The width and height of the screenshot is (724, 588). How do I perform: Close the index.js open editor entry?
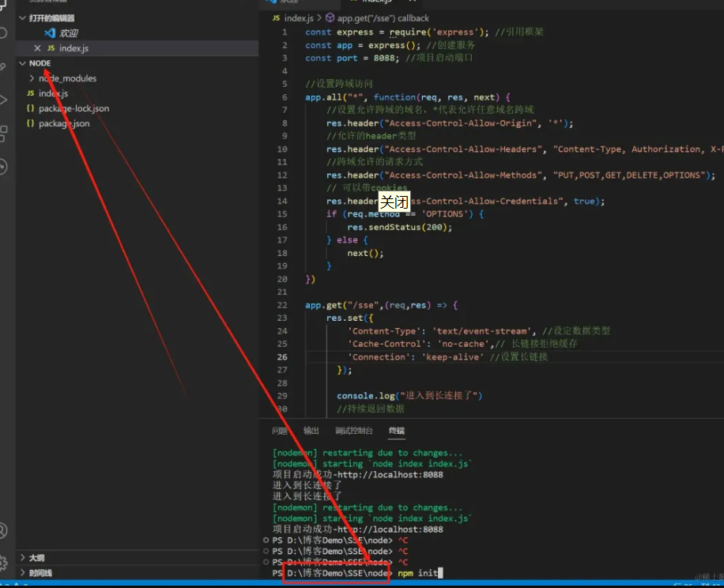(37, 48)
